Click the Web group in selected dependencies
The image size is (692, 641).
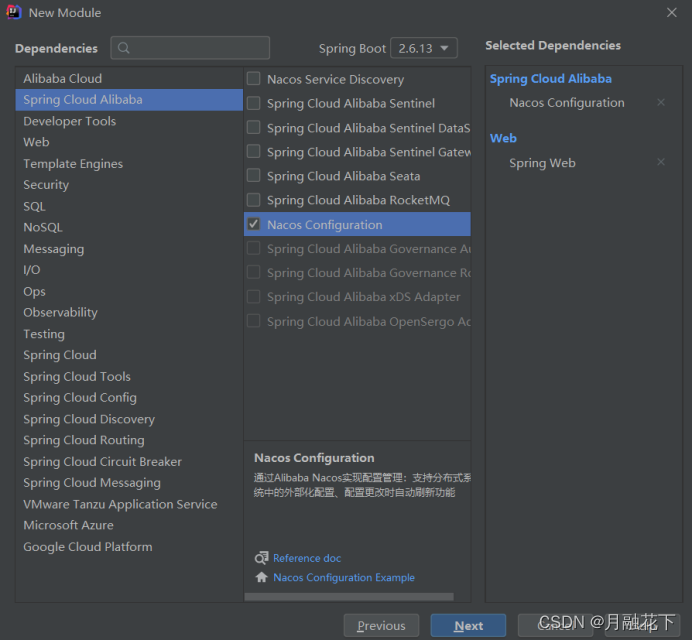tap(503, 138)
